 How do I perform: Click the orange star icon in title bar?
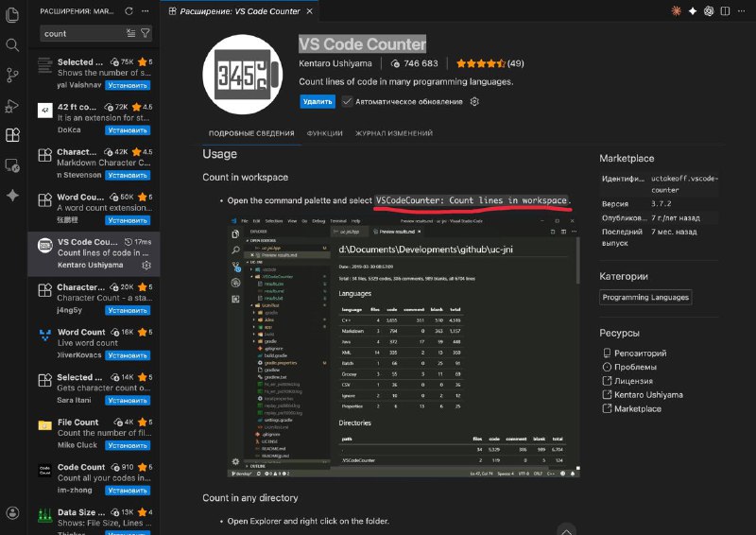(677, 11)
